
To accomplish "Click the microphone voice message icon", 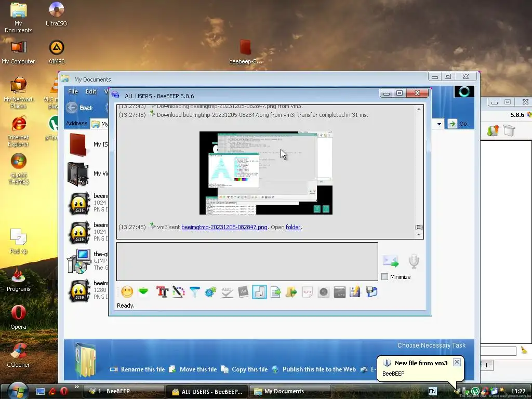I will (x=414, y=261).
